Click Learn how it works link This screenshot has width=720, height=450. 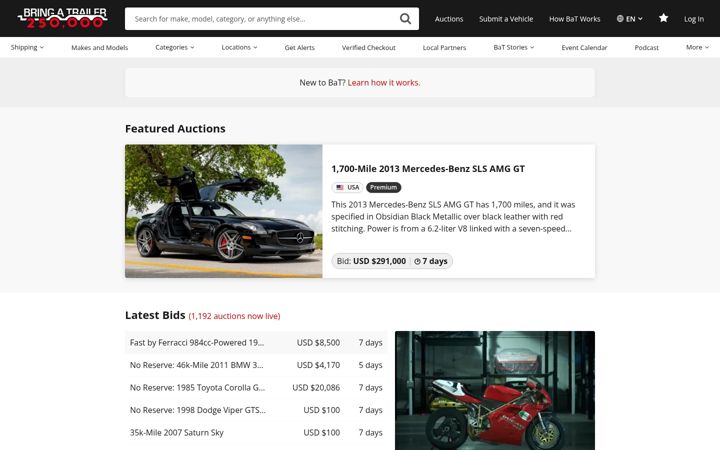tap(383, 83)
